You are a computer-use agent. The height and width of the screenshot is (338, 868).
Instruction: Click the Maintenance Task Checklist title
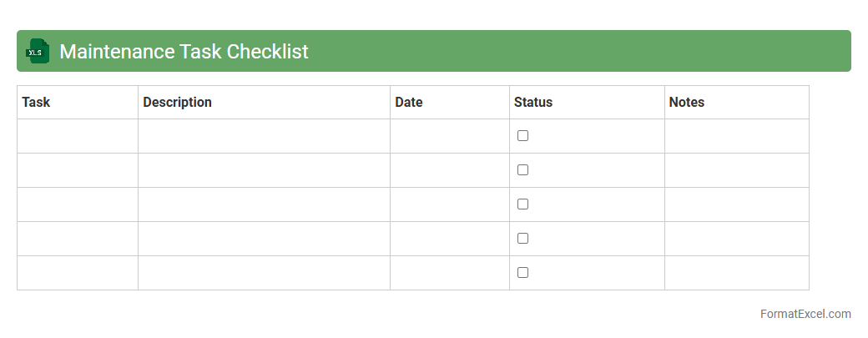(184, 52)
